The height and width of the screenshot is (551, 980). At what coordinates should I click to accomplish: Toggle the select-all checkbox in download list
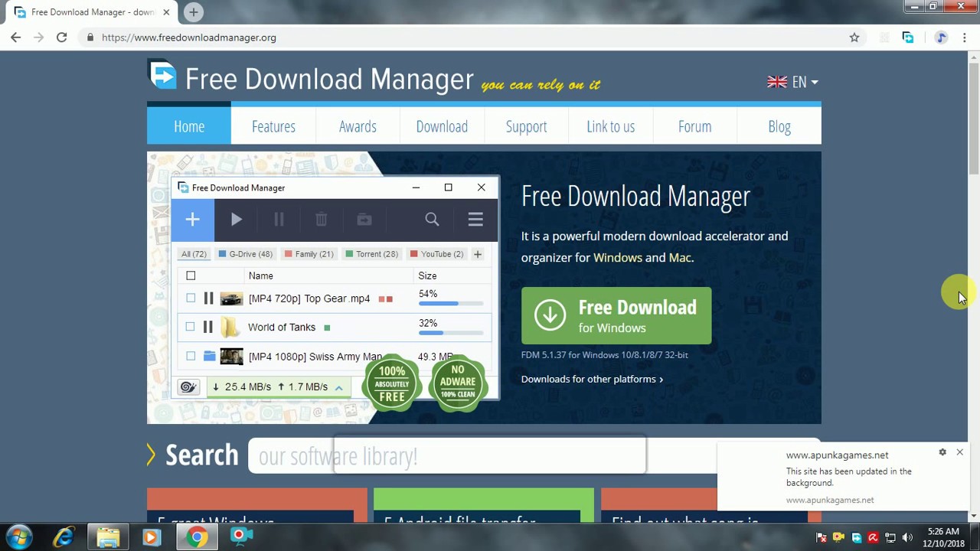191,275
